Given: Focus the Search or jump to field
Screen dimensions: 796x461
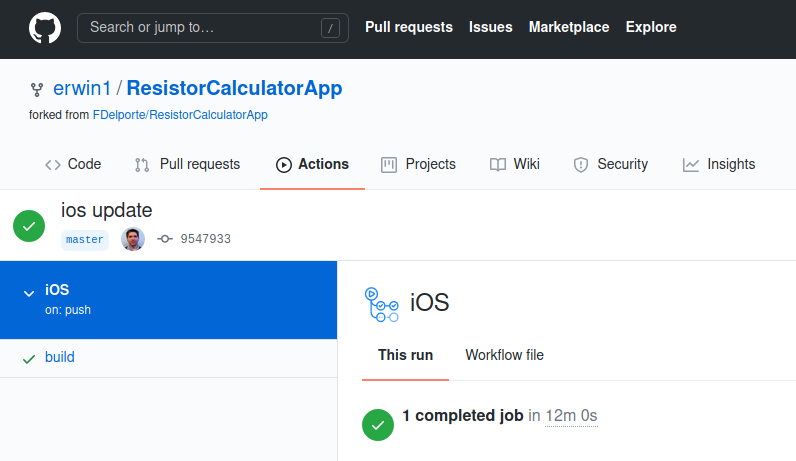Looking at the screenshot, I should coord(213,28).
